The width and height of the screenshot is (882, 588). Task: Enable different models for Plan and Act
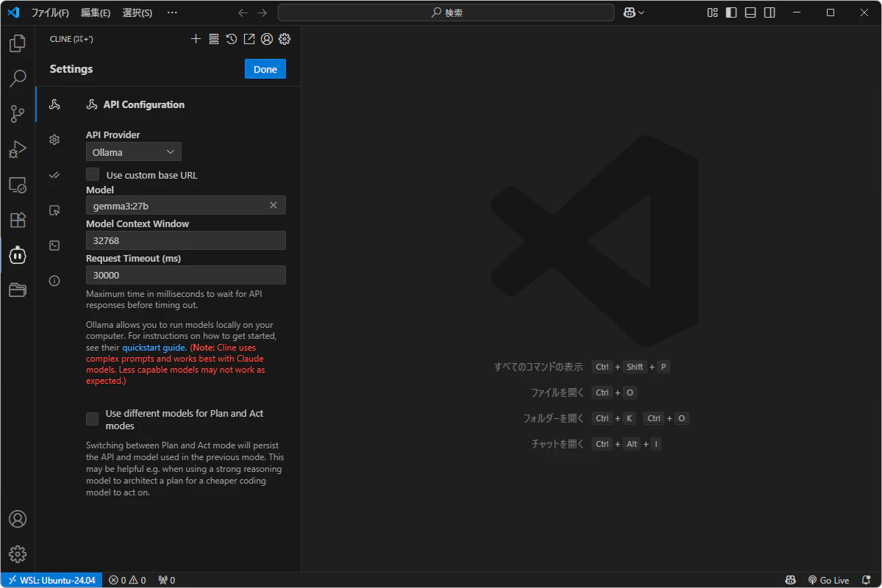point(93,419)
